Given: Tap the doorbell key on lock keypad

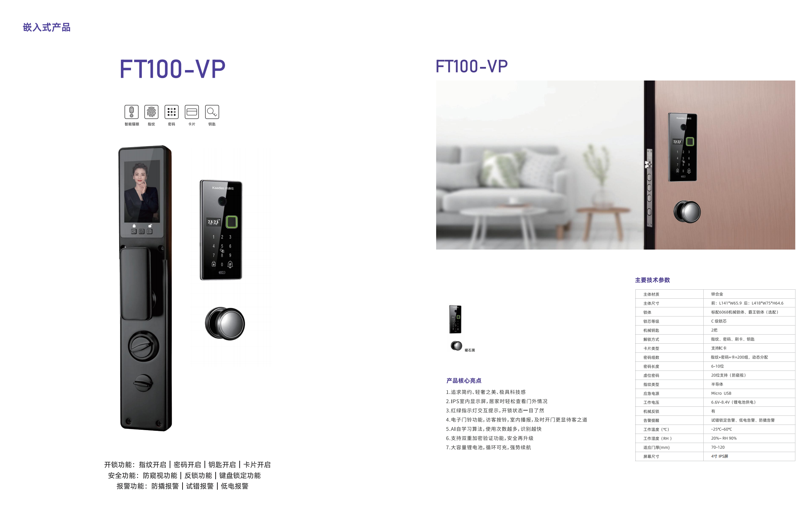Looking at the screenshot, I should pos(230,264).
